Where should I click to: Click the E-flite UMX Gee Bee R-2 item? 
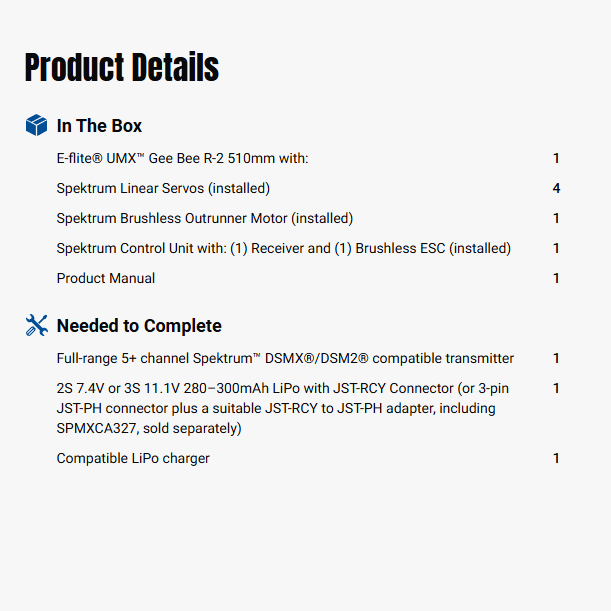click(x=182, y=158)
